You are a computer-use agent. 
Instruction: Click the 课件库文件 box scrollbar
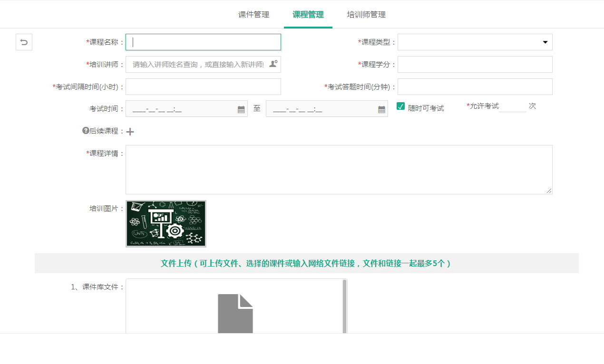[344, 307]
